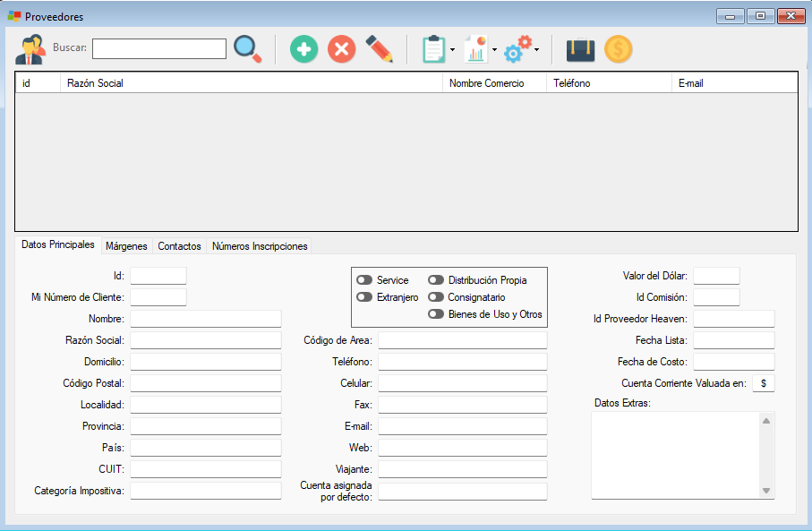Viewport: 812px width, 531px height.
Task: Select the Números Inscripciones tab
Action: tap(260, 246)
